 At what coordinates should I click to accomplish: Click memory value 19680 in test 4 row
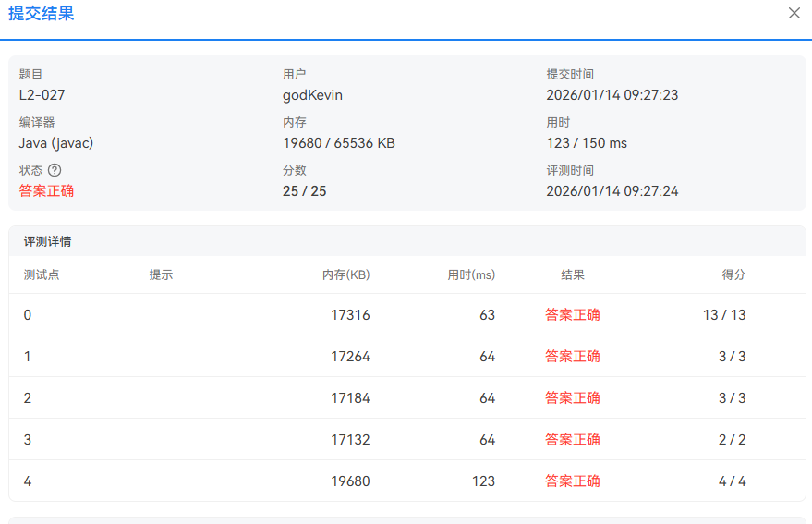(351, 481)
